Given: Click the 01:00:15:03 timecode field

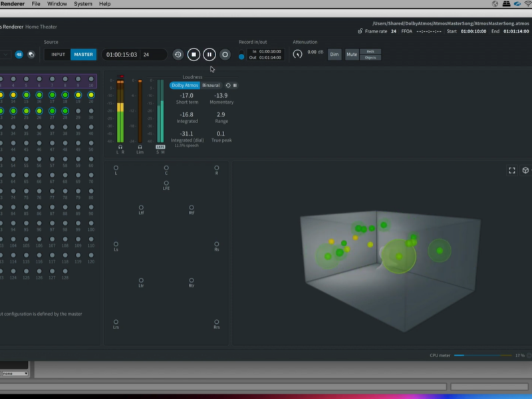Looking at the screenshot, I should (x=122, y=55).
